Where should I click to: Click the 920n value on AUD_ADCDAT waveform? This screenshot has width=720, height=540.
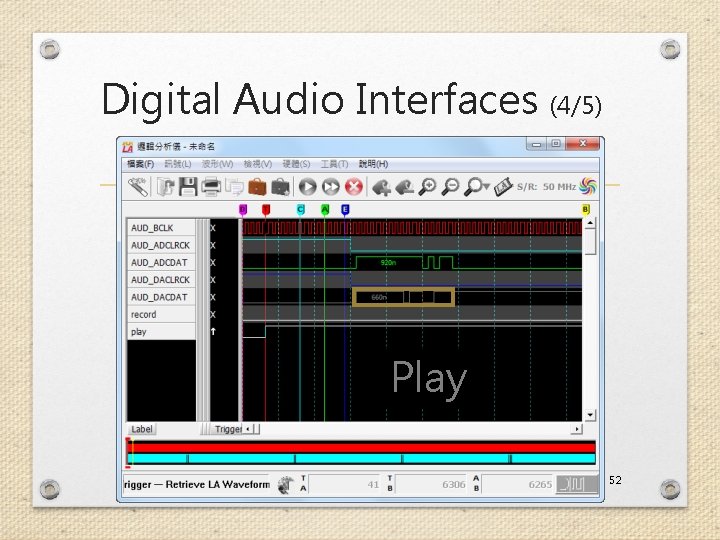point(388,263)
